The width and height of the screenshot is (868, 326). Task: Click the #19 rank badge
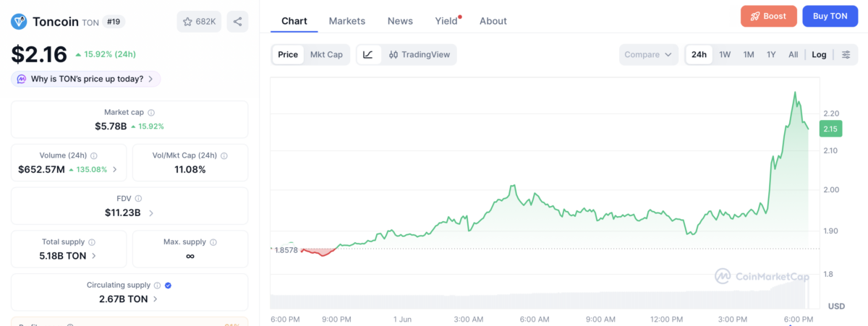114,22
